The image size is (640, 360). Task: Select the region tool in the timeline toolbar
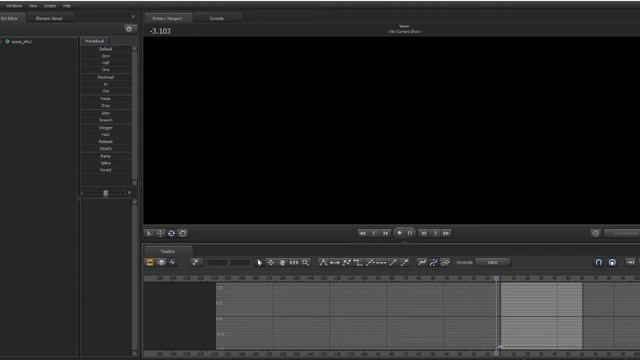(x=282, y=263)
